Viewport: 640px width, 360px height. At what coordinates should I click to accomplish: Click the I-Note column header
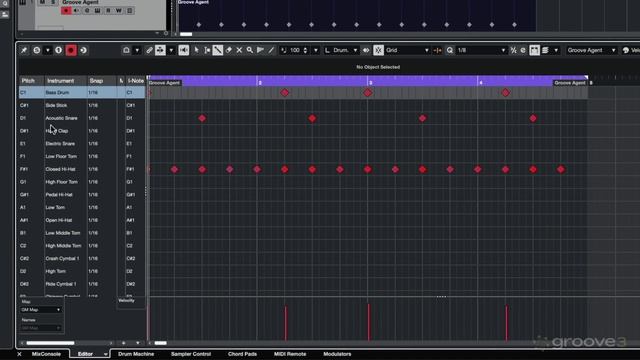pyautogui.click(x=136, y=81)
